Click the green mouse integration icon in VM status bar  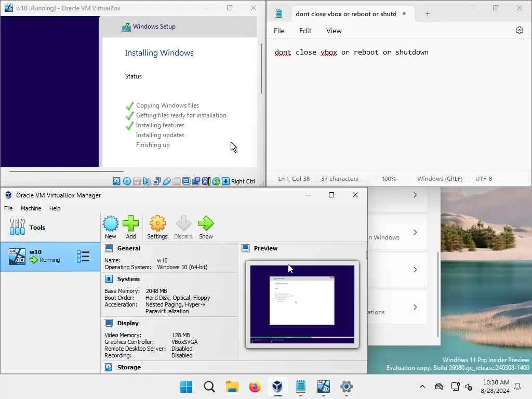tap(216, 181)
